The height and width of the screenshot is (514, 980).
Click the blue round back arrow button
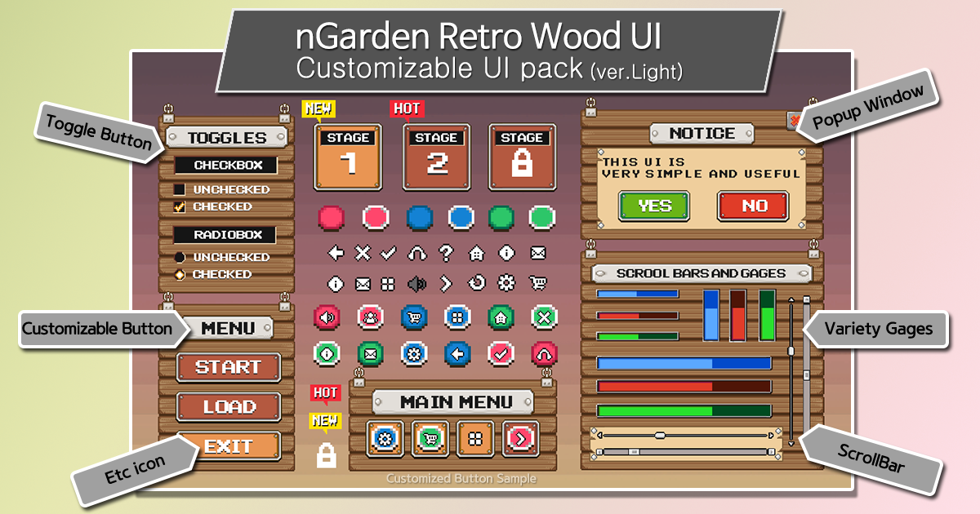[457, 353]
